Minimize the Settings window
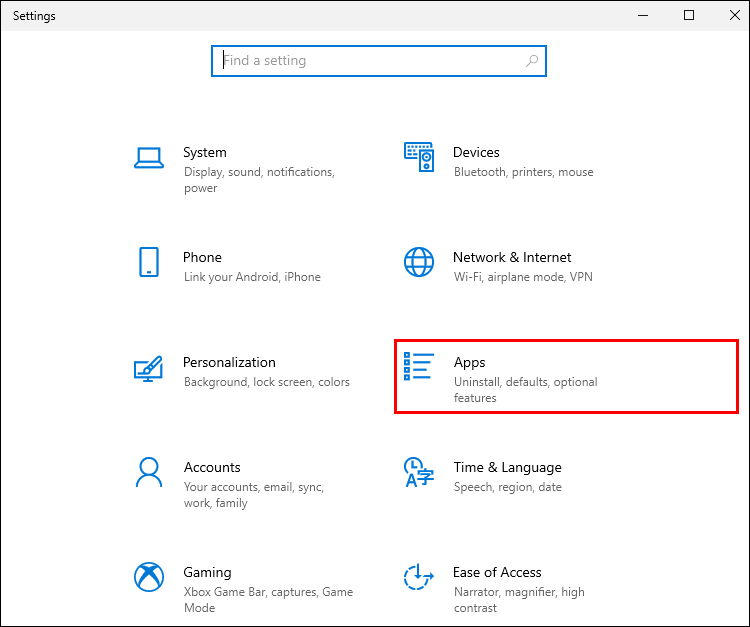 pos(643,15)
